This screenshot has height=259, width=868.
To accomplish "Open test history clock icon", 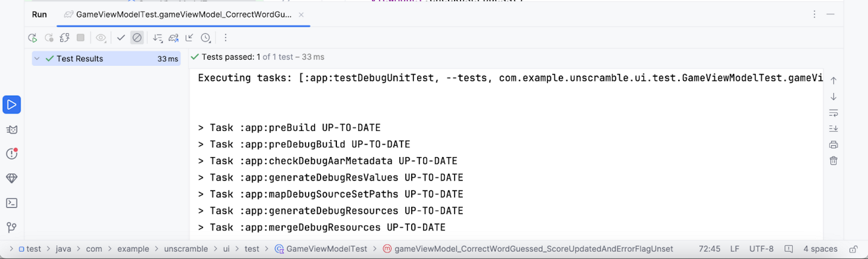I will (206, 38).
